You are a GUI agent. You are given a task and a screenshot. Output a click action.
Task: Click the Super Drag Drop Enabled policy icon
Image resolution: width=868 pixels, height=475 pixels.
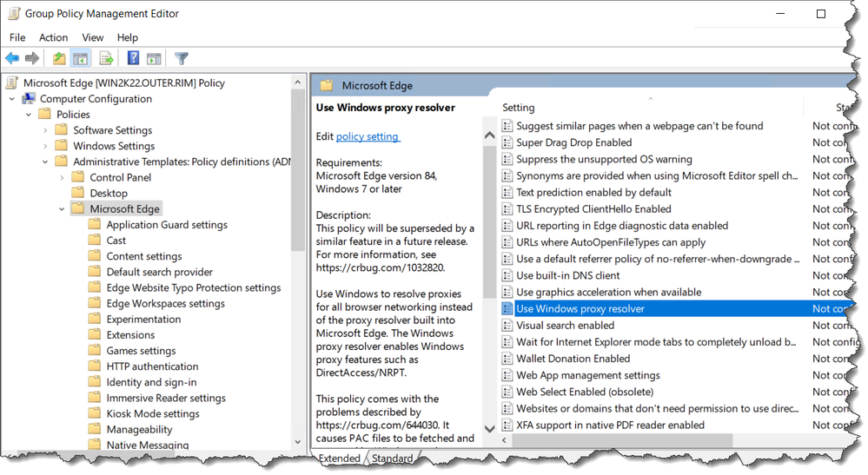tap(507, 142)
